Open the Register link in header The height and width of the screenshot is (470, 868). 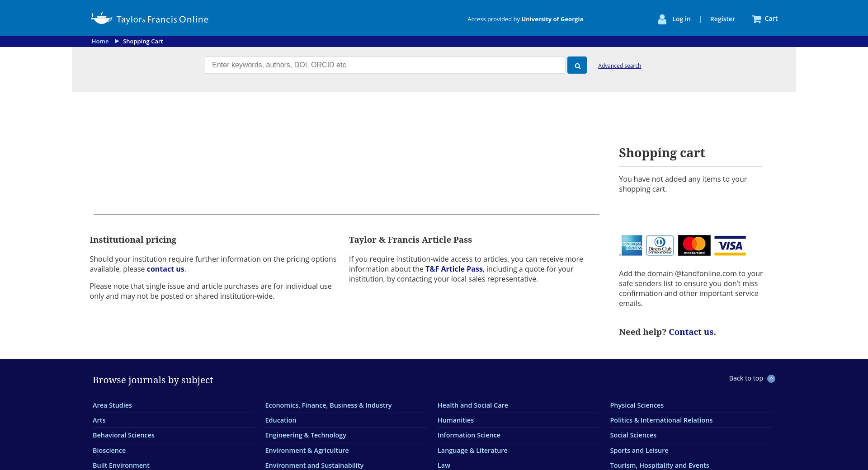point(722,19)
